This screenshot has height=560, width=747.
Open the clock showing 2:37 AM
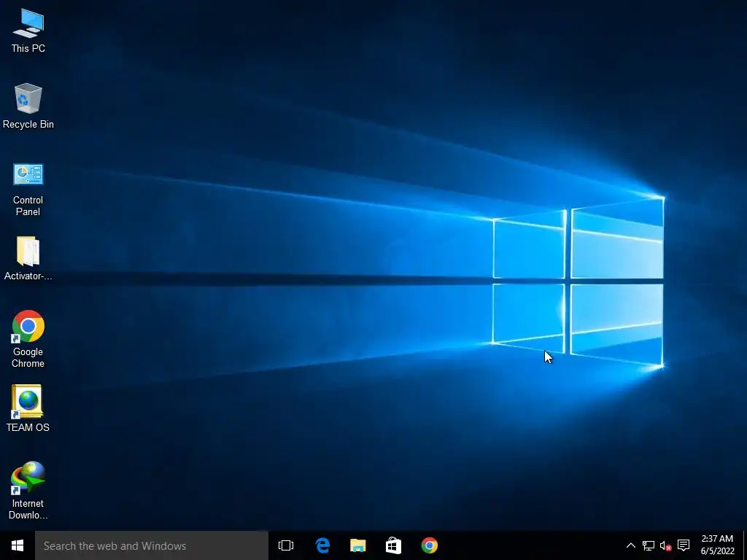[718, 545]
